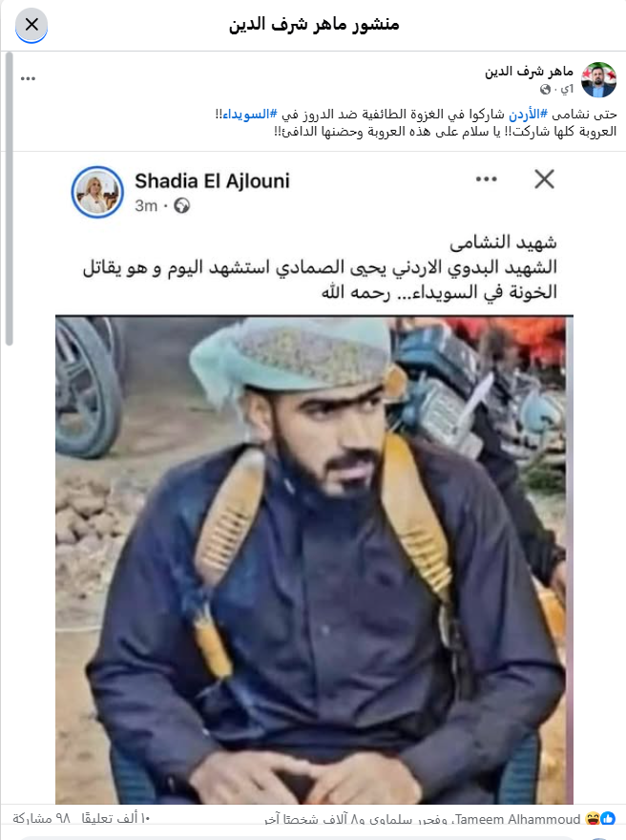This screenshot has height=840, width=626.
Task: Open the #السويداء hashtag
Action: (250, 115)
